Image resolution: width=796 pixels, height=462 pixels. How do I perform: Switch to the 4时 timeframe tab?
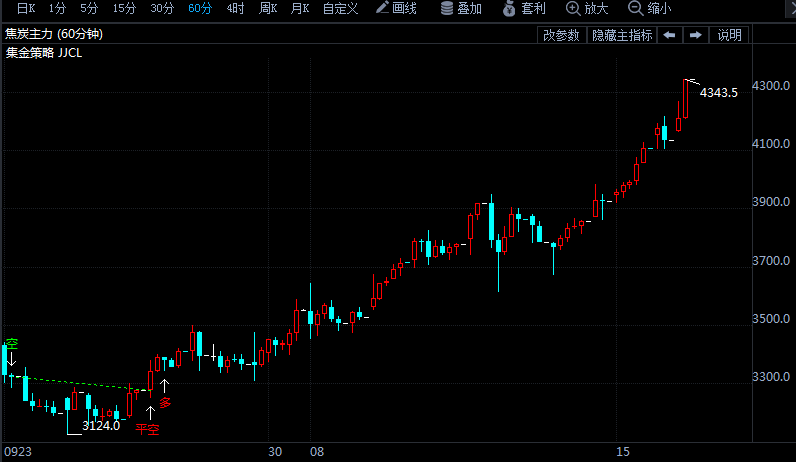point(235,8)
